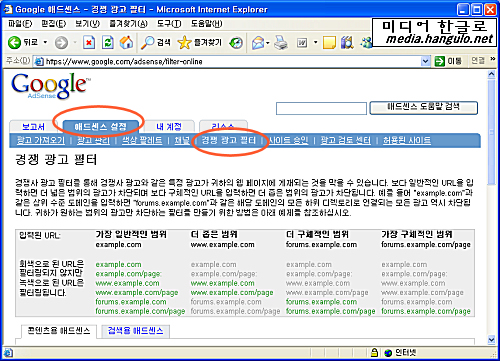Refresh the page with the green arrows icon
500x361 pixels.
pos(108,43)
